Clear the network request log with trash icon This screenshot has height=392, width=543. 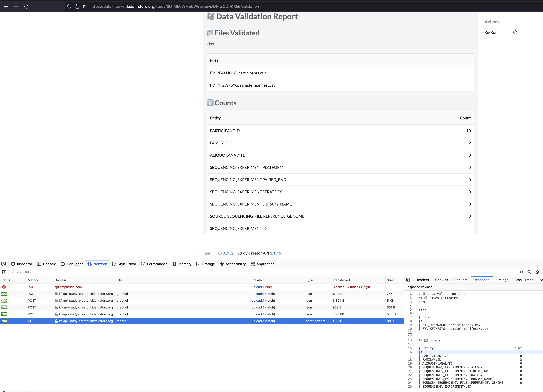(4, 272)
